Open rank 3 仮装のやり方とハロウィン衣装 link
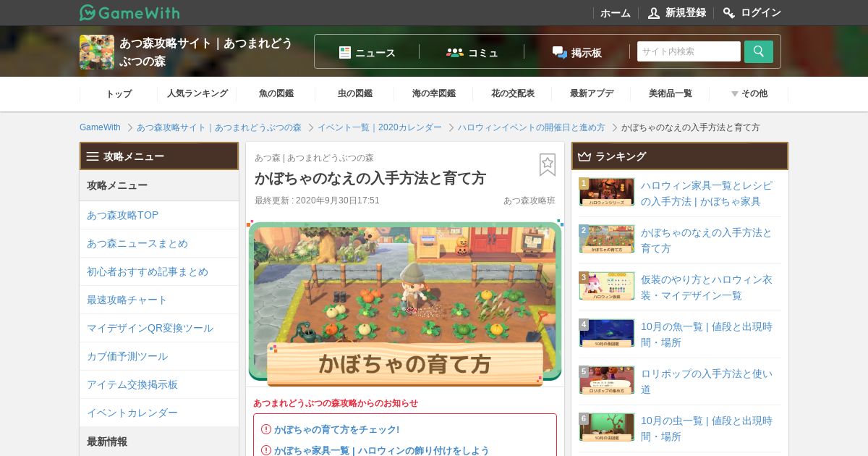Viewport: 868px width, 456px height. point(707,287)
